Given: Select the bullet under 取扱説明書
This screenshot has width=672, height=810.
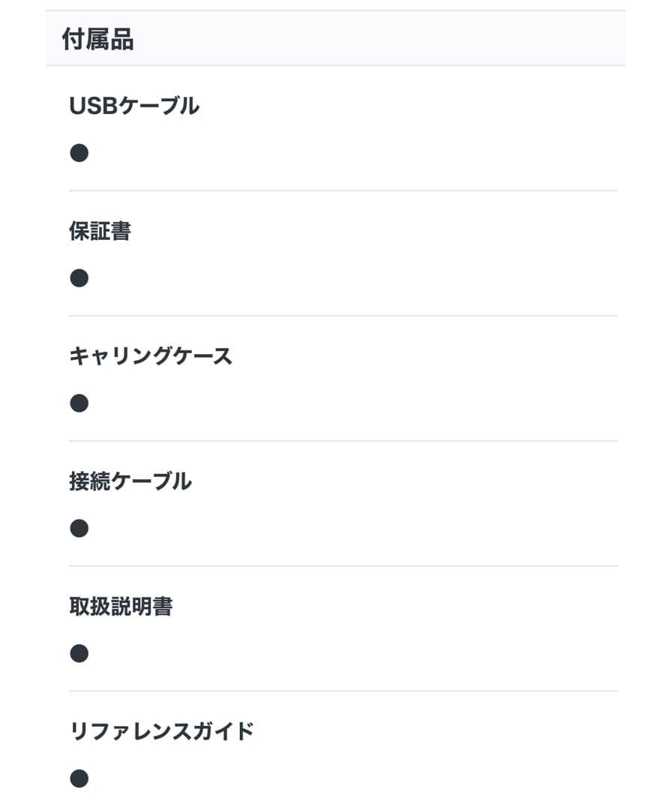Looking at the screenshot, I should 79,654.
